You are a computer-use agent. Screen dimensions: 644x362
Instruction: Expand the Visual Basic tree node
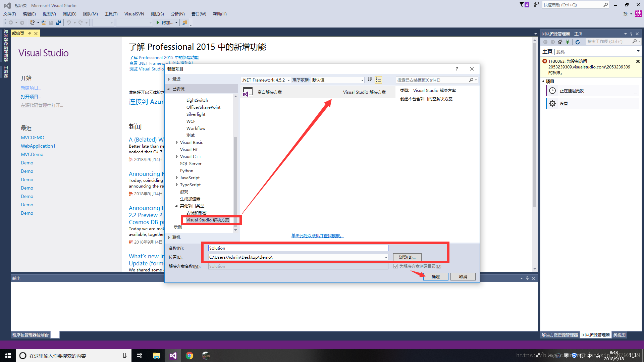pyautogui.click(x=177, y=143)
